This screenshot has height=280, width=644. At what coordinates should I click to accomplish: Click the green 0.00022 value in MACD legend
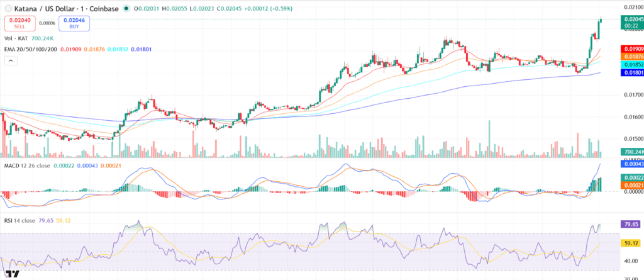(x=64, y=165)
